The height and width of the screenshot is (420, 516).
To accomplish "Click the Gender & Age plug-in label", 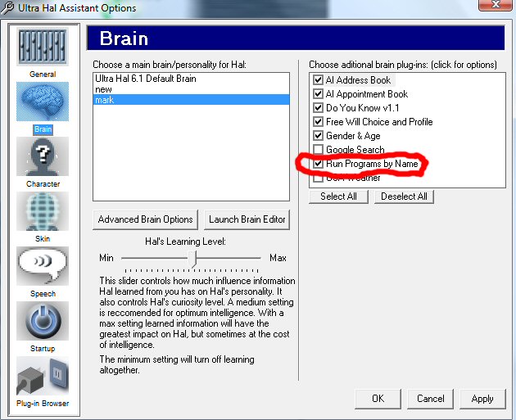I will point(353,136).
